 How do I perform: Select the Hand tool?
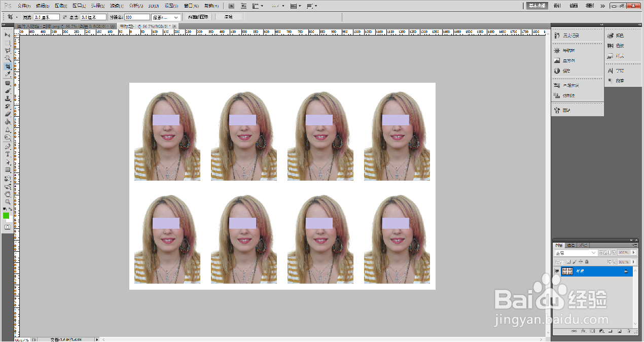click(x=8, y=194)
